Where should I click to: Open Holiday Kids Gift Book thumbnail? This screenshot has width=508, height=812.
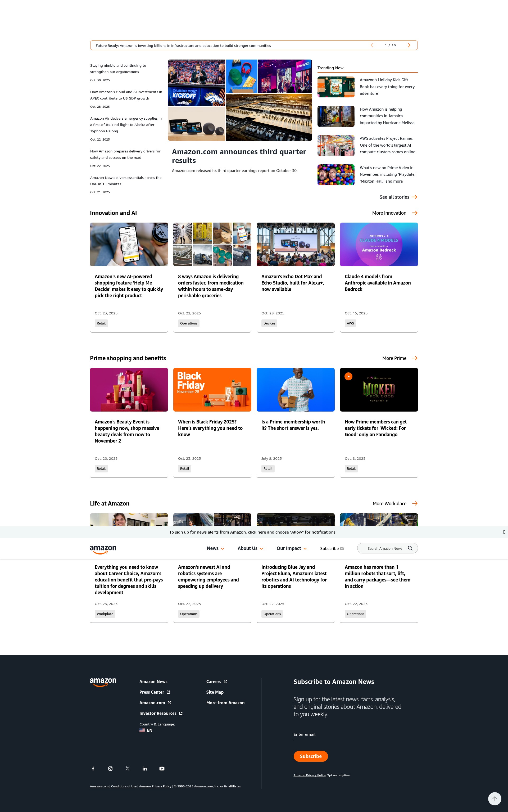tap(336, 87)
